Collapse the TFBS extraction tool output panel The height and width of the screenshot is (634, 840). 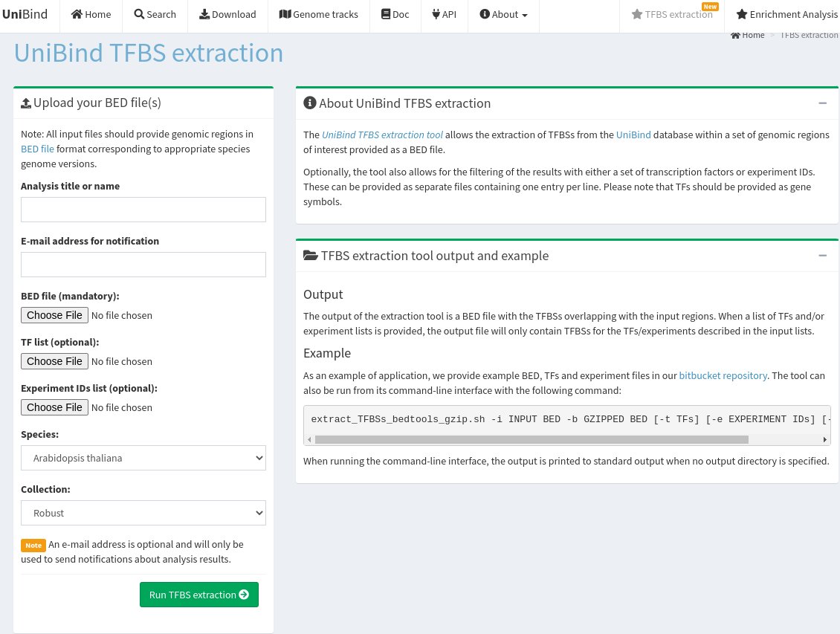[x=822, y=256]
